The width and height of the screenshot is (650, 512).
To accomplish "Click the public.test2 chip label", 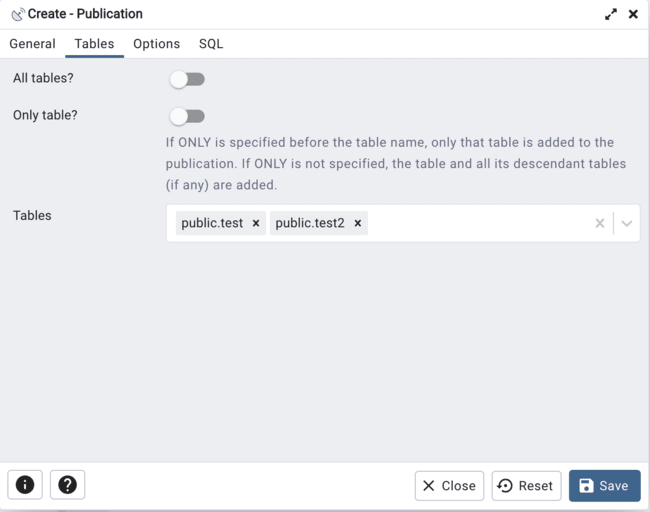I will (310, 223).
